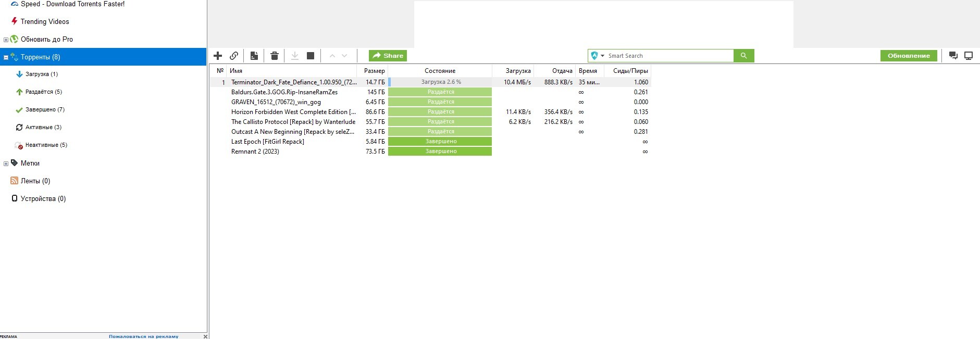Sort by the № column header
Screen dimensions: 980x339
tap(220, 70)
